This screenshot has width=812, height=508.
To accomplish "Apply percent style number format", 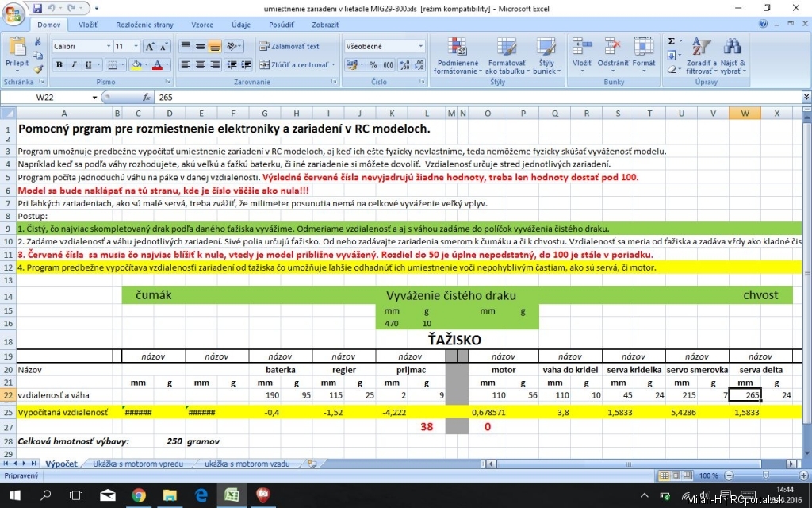I will click(373, 65).
